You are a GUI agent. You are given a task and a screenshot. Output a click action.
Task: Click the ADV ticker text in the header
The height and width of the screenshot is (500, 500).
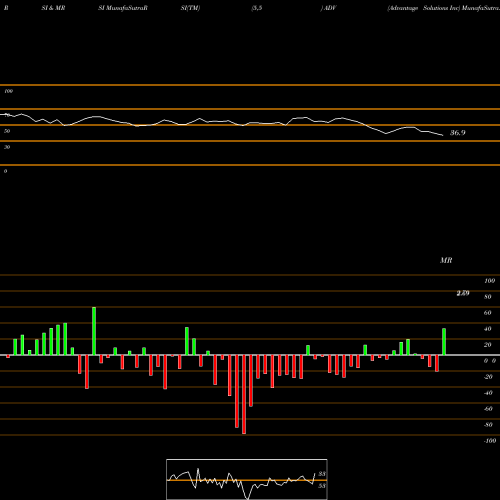click(330, 8)
